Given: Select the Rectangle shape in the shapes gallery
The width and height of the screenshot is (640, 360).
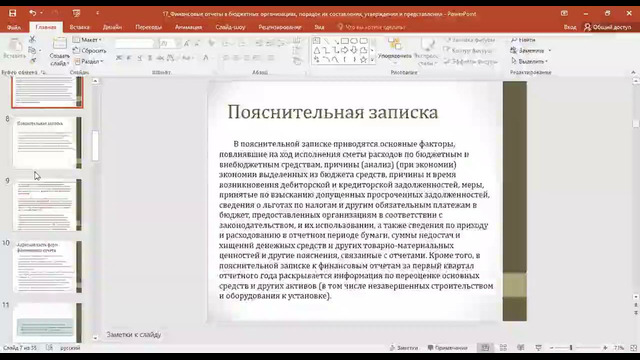Looking at the screenshot, I should pyautogui.click(x=344, y=41).
